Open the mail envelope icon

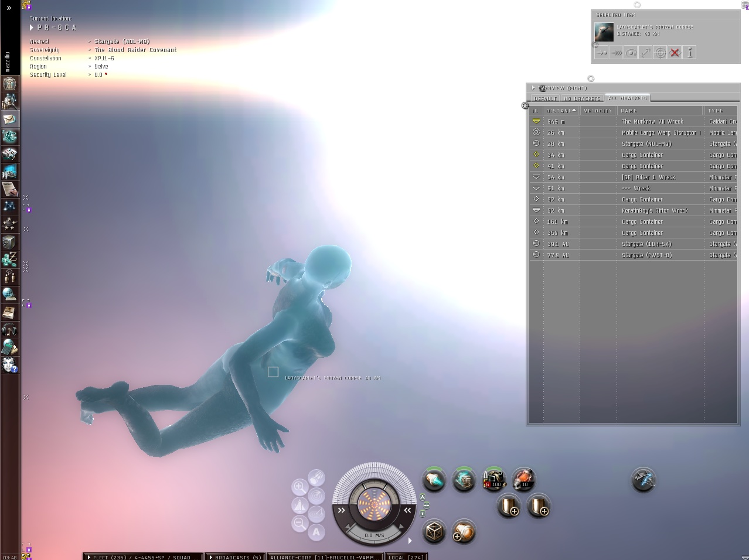[x=9, y=118]
